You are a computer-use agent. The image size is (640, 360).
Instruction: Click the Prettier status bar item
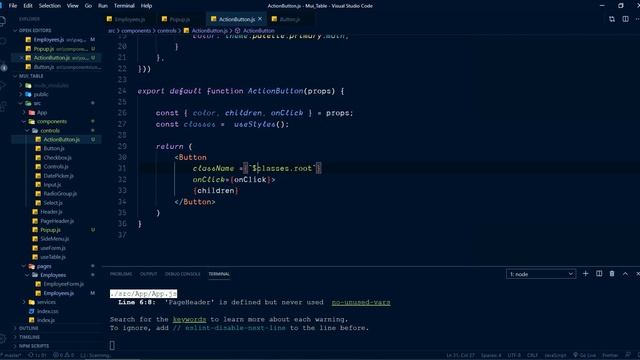(x=610, y=355)
